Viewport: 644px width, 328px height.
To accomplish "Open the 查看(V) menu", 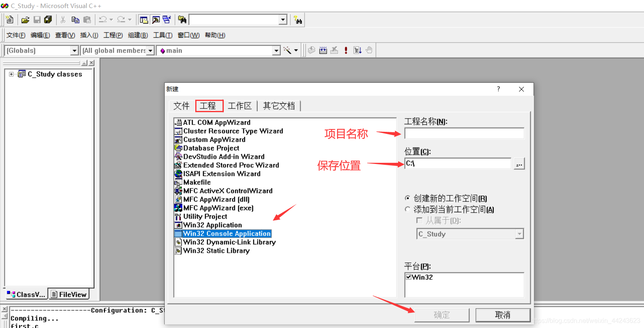I will [x=65, y=35].
